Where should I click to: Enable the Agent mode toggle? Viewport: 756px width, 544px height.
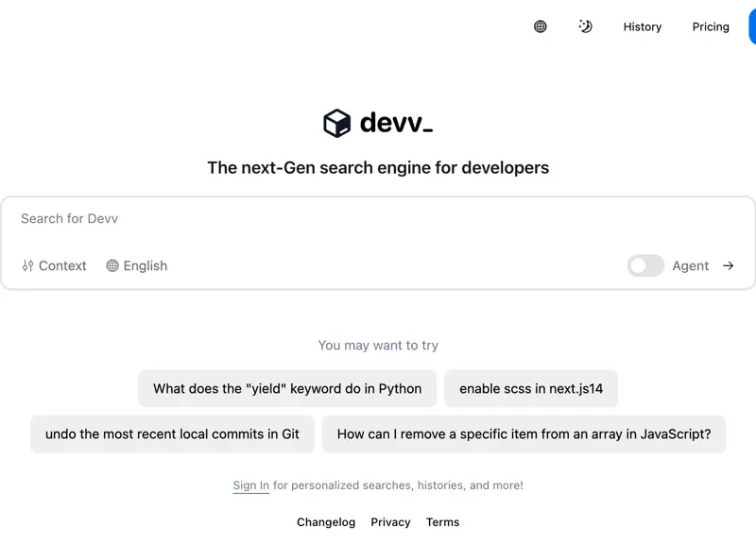tap(645, 266)
